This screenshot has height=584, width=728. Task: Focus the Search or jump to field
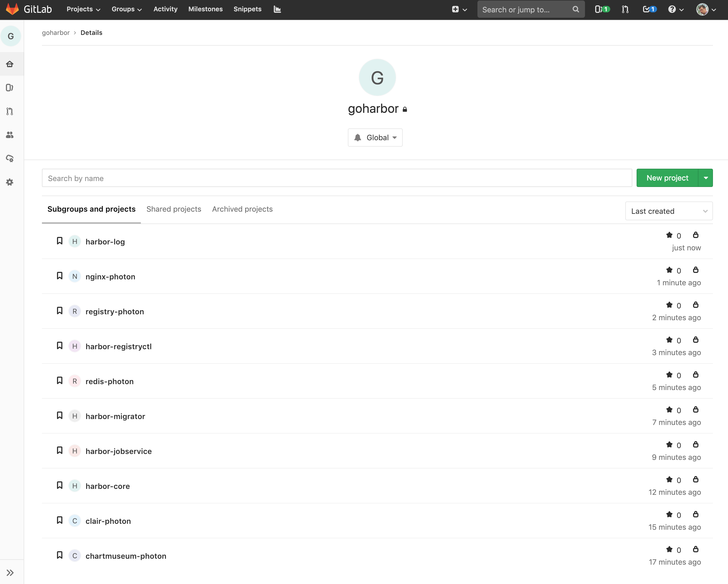(531, 9)
